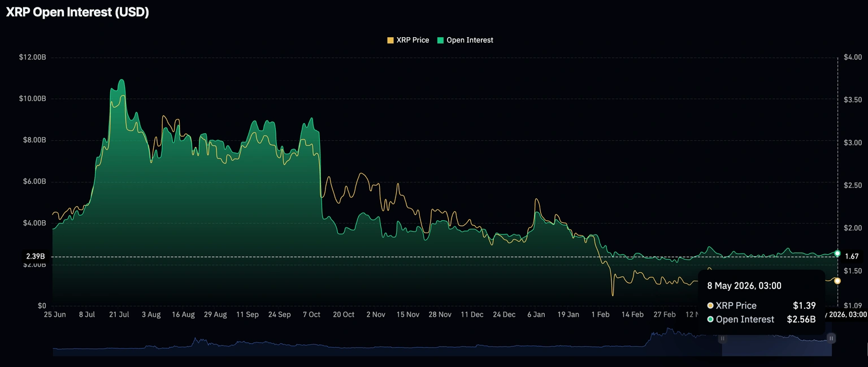Click the green Open Interest data point marker
Viewport: 868px width, 367px height.
click(x=837, y=254)
